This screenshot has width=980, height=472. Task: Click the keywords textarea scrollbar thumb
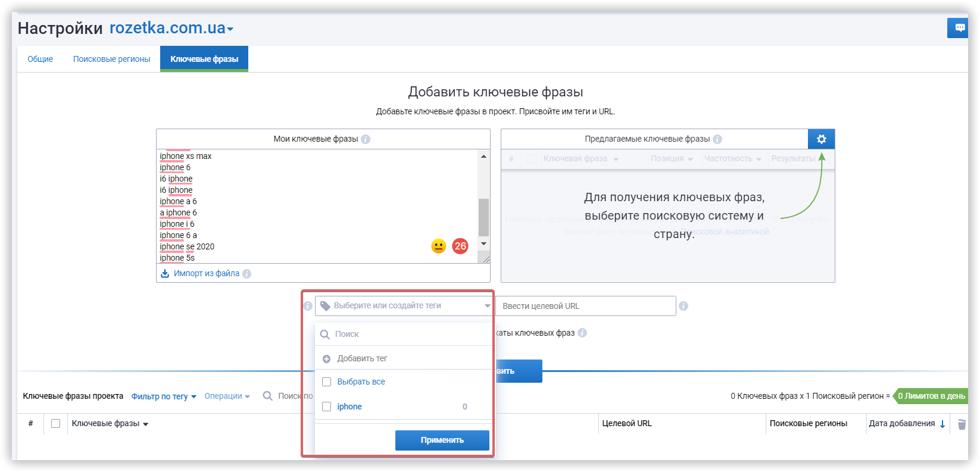coord(483,217)
